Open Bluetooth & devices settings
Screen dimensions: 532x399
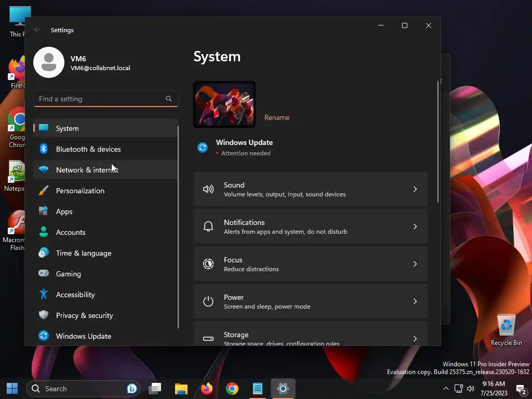(x=105, y=149)
